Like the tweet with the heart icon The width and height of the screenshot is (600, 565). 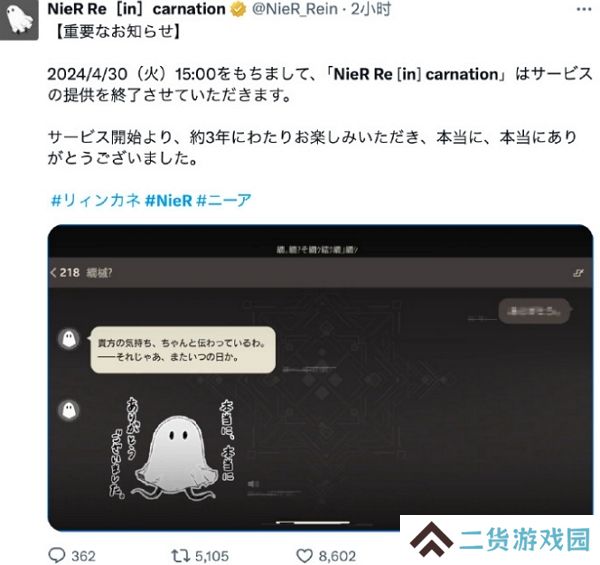coord(305,556)
